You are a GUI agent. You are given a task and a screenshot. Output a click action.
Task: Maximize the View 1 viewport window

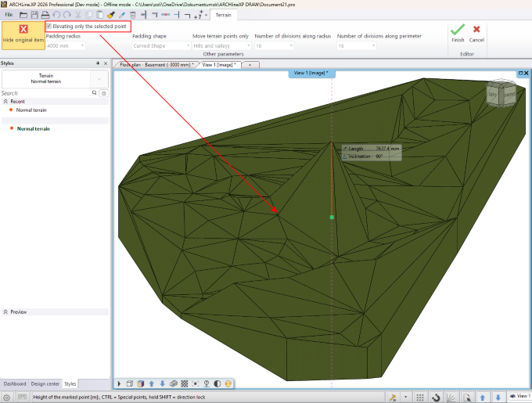(520, 73)
